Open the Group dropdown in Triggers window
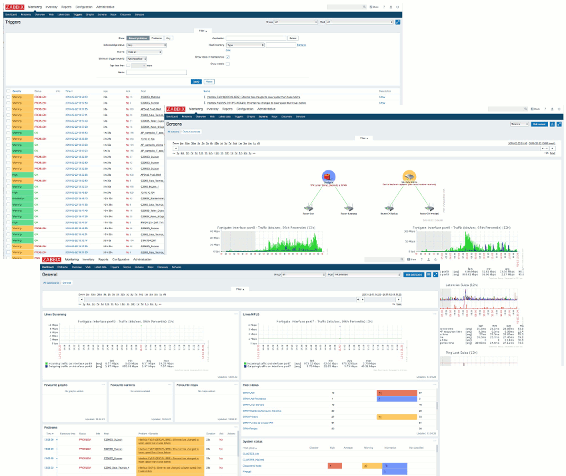566x476 pixels. pos(296,22)
